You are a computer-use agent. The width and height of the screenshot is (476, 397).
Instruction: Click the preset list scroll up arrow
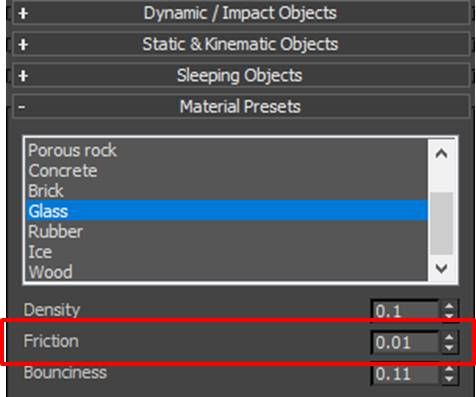pyautogui.click(x=442, y=154)
